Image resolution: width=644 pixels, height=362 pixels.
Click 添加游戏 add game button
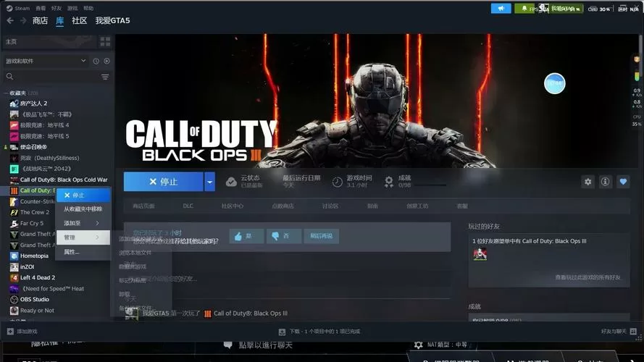point(22,331)
